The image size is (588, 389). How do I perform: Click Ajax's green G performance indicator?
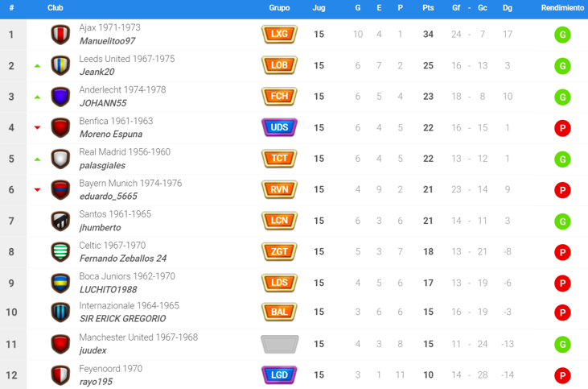tap(562, 35)
